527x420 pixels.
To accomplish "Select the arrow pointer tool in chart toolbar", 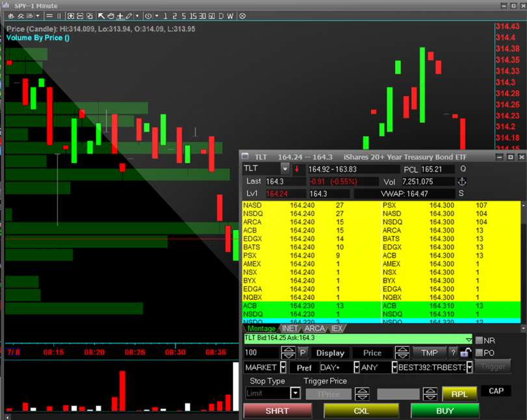I will (101, 16).
